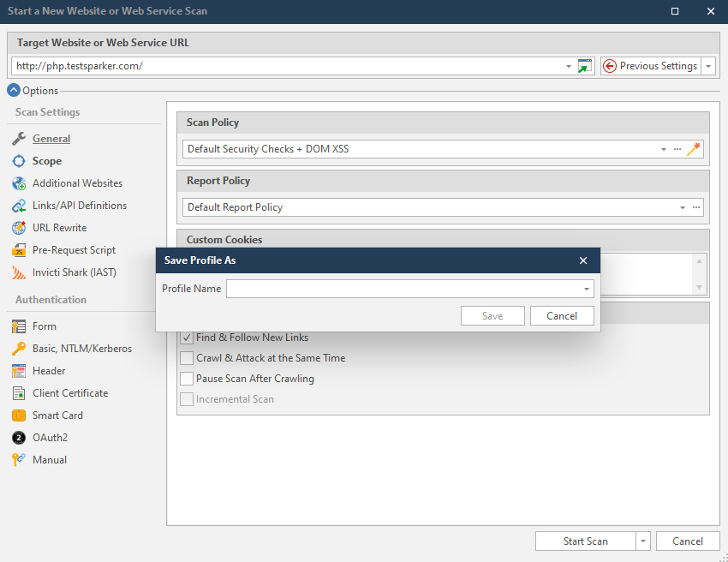
Task: Click the OAuth2 icon in Authentication
Action: tap(19, 438)
